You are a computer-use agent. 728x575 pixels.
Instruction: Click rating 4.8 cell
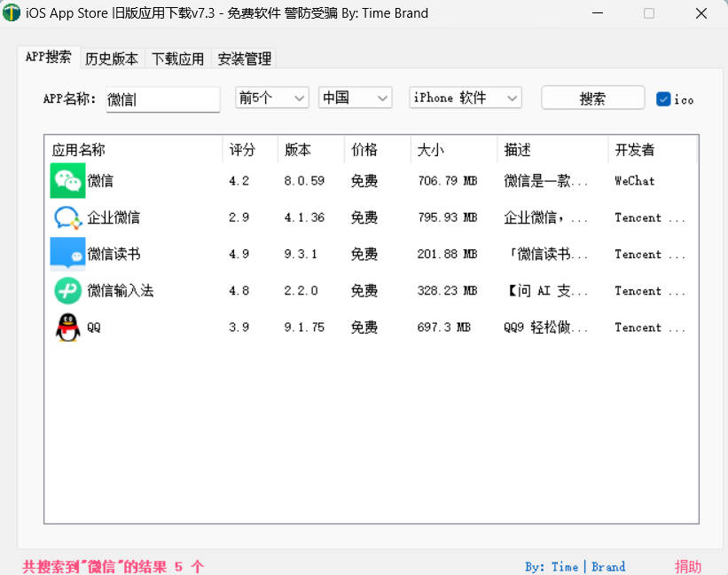click(239, 291)
